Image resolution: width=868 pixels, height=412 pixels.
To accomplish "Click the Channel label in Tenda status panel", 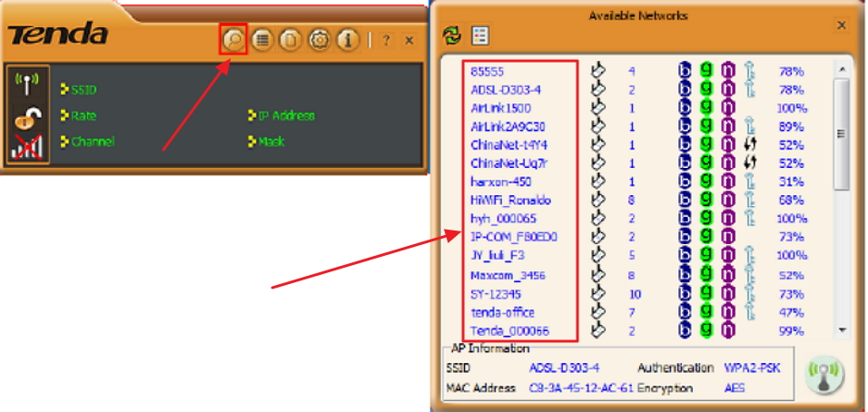I will (x=93, y=142).
